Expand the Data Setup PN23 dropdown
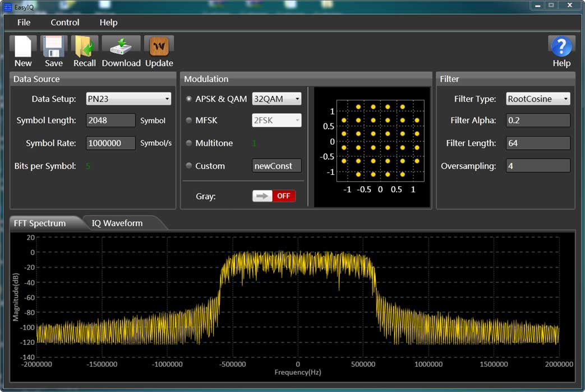 (x=128, y=99)
